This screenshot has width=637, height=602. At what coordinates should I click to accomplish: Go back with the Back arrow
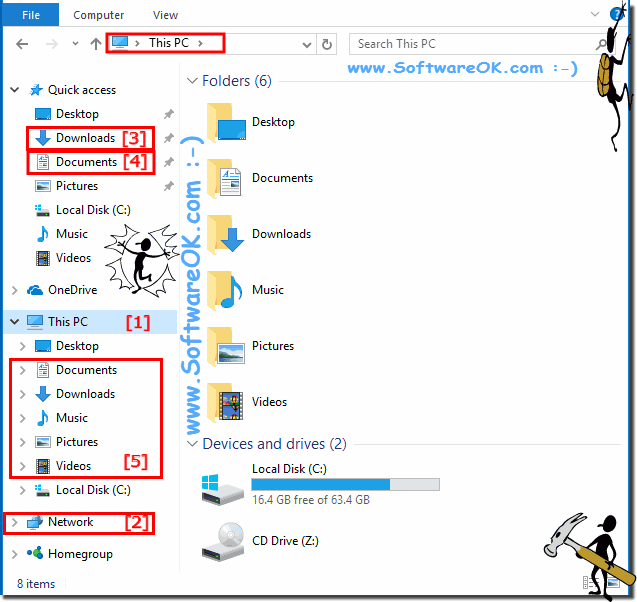coord(22,43)
